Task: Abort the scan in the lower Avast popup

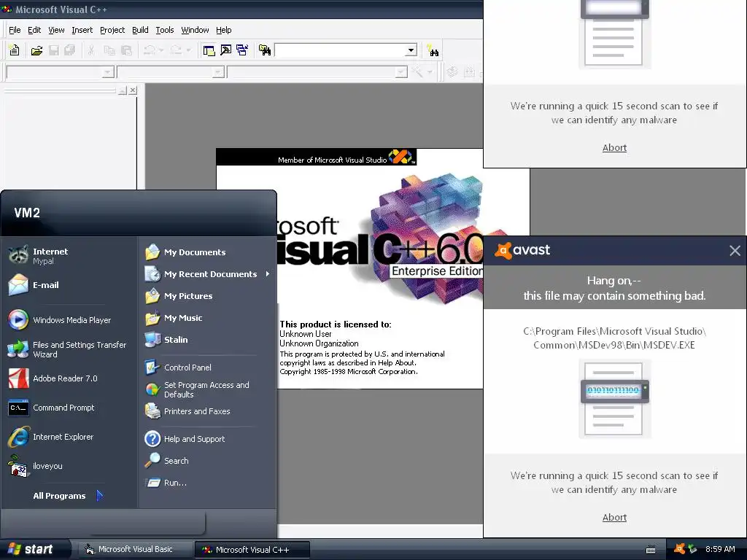Action: pos(614,517)
